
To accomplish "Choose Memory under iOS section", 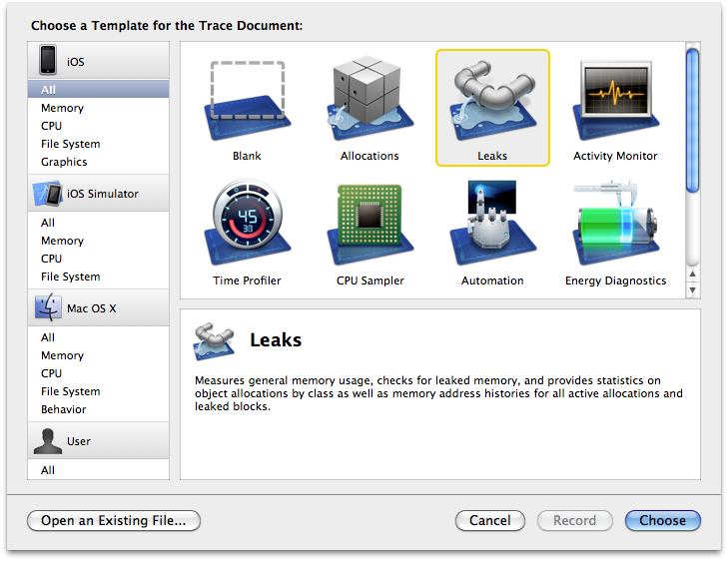I will click(x=99, y=108).
